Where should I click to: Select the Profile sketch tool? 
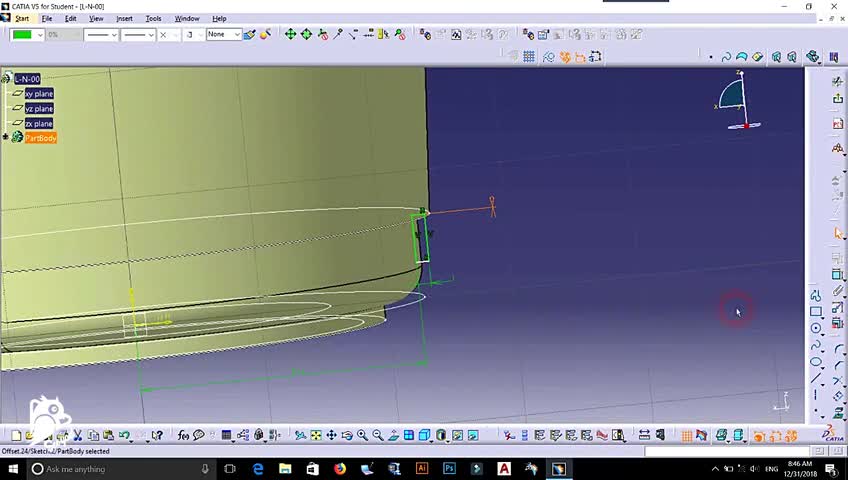tap(816, 295)
